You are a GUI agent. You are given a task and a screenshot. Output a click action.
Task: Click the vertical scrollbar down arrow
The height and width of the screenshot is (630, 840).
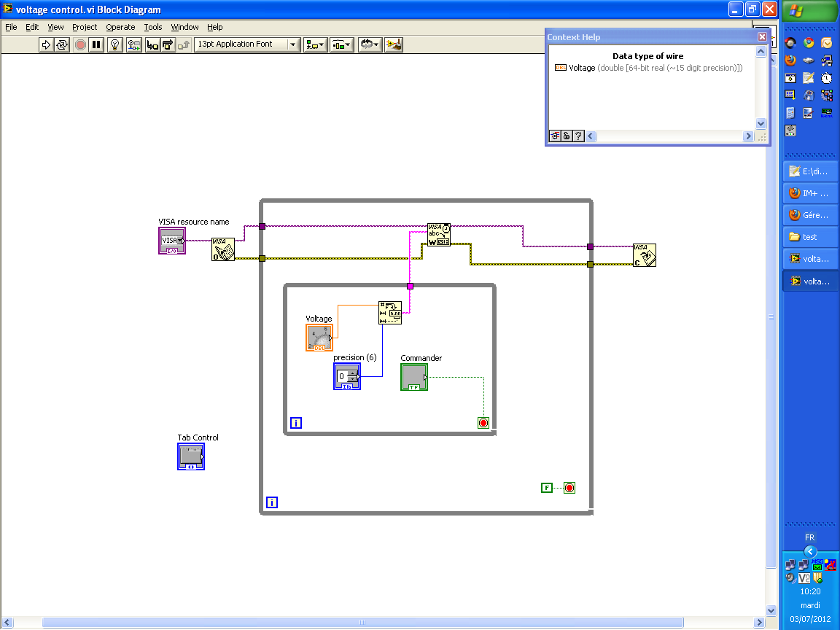pos(771,611)
